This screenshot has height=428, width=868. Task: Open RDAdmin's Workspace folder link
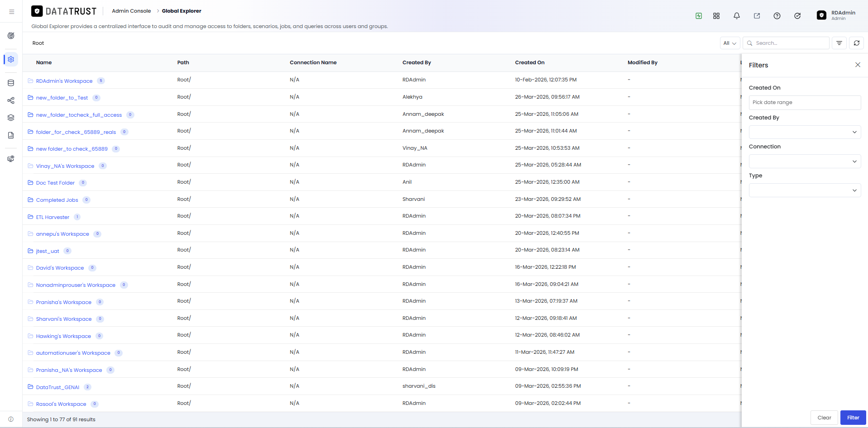coord(64,81)
